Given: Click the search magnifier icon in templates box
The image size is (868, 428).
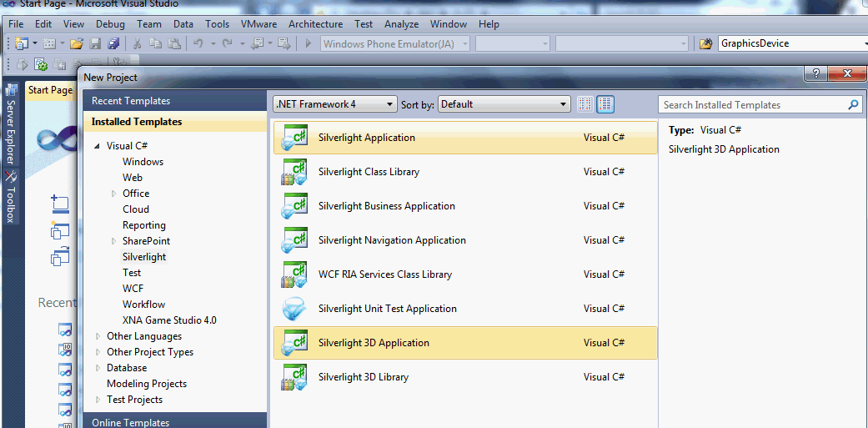Looking at the screenshot, I should click(x=854, y=104).
